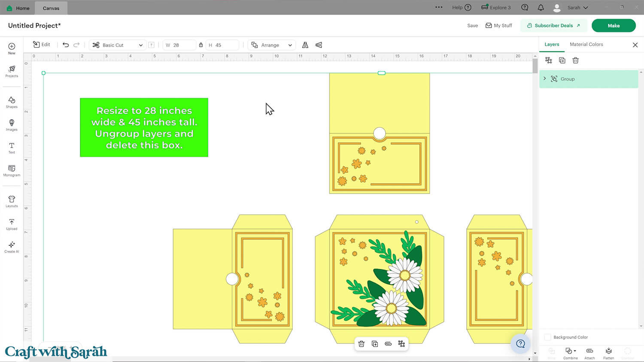The image size is (644, 362).
Task: Click the canvas vertical scrollbar
Action: [535, 66]
